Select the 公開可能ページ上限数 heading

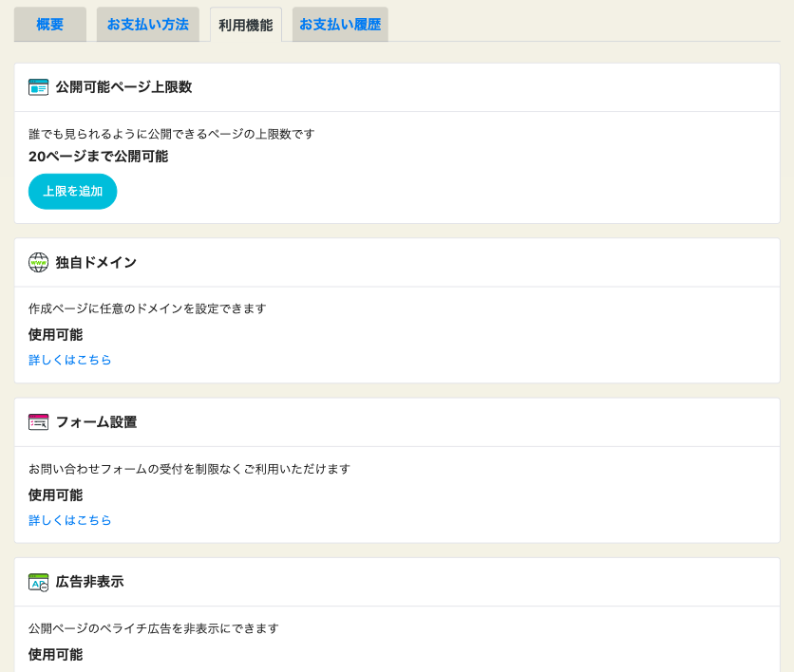(123, 87)
